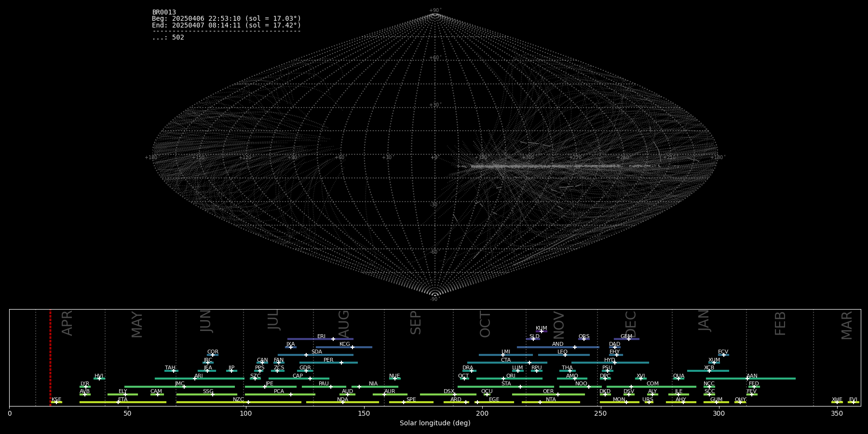Click the +330 longitude label on sky map
Viewport: 868px width, 434px height.
click(x=481, y=158)
